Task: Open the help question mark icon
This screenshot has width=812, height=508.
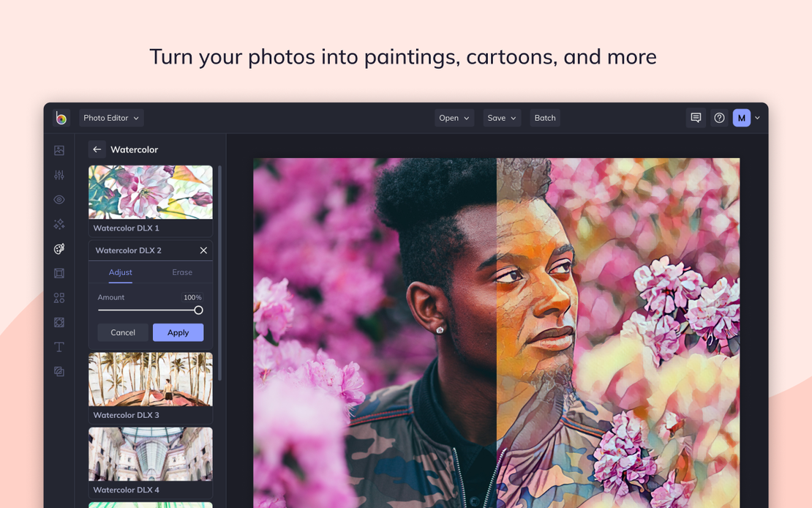Action: pos(719,118)
